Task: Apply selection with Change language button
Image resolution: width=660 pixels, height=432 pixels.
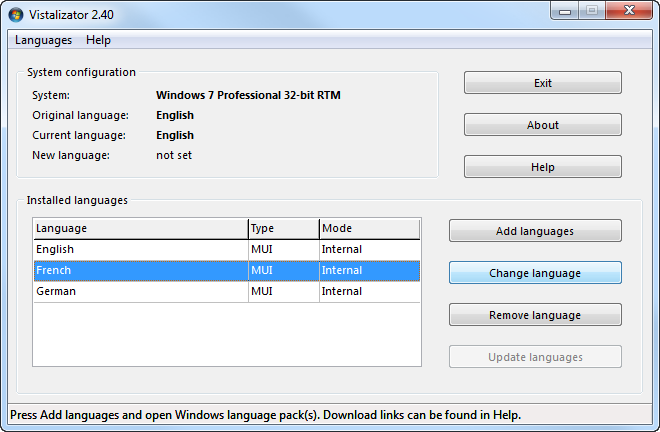Action: pyautogui.click(x=535, y=273)
